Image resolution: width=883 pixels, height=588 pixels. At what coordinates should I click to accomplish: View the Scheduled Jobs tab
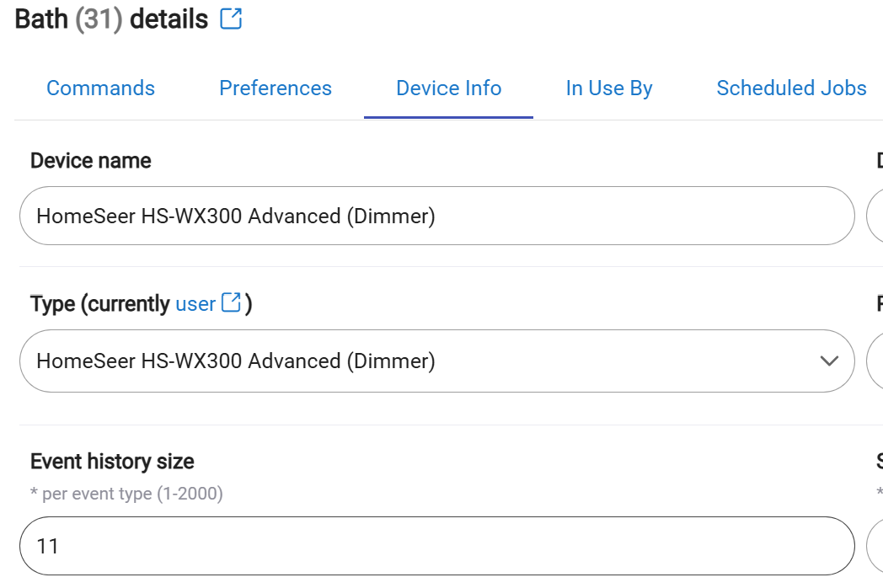click(791, 88)
